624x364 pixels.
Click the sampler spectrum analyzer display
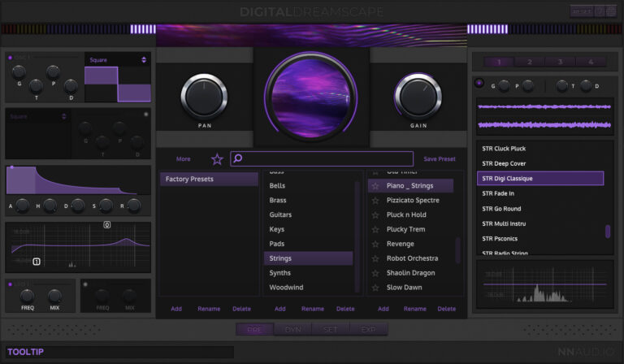(x=545, y=284)
